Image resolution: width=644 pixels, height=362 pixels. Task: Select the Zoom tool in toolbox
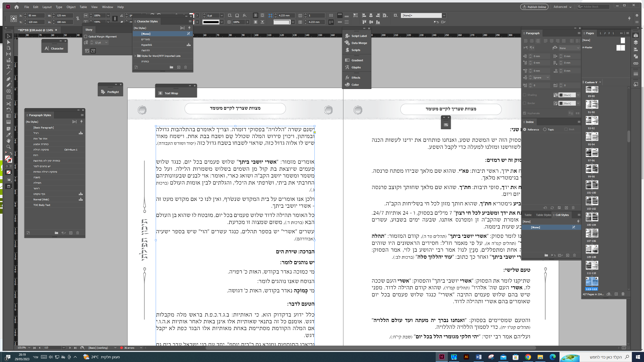(x=8, y=147)
